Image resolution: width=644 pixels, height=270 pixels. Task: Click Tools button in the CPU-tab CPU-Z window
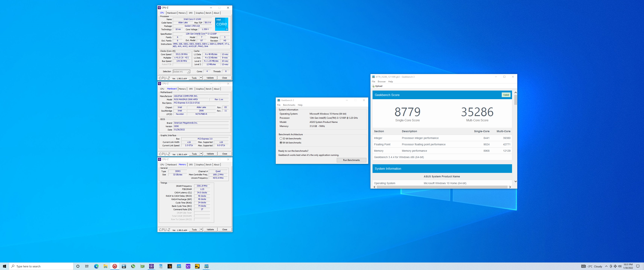pos(194,78)
